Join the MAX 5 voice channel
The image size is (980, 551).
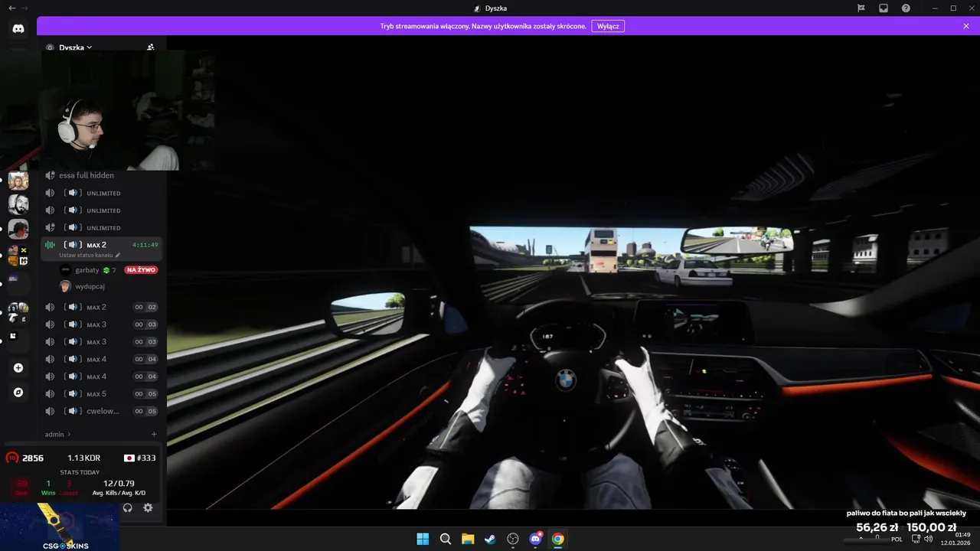click(x=100, y=394)
